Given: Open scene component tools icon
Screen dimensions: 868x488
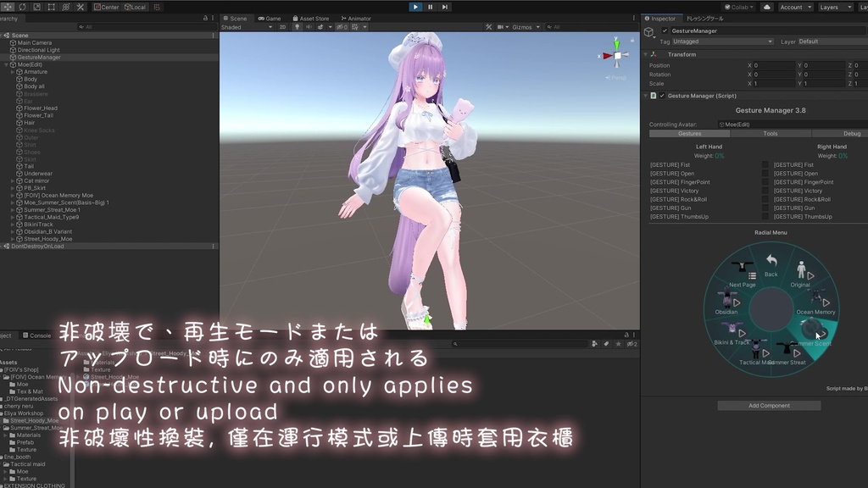Looking at the screenshot, I should (x=488, y=26).
